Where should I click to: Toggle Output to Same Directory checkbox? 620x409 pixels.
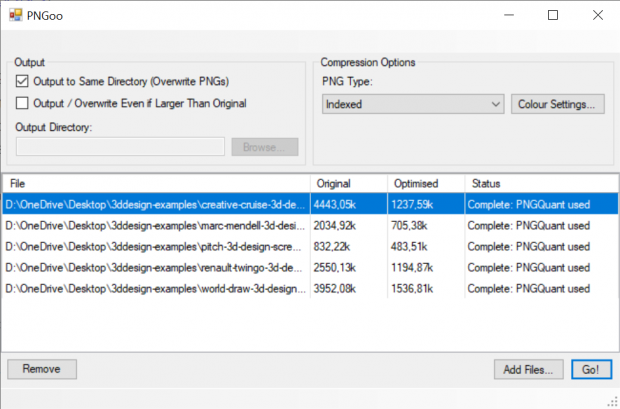24,82
